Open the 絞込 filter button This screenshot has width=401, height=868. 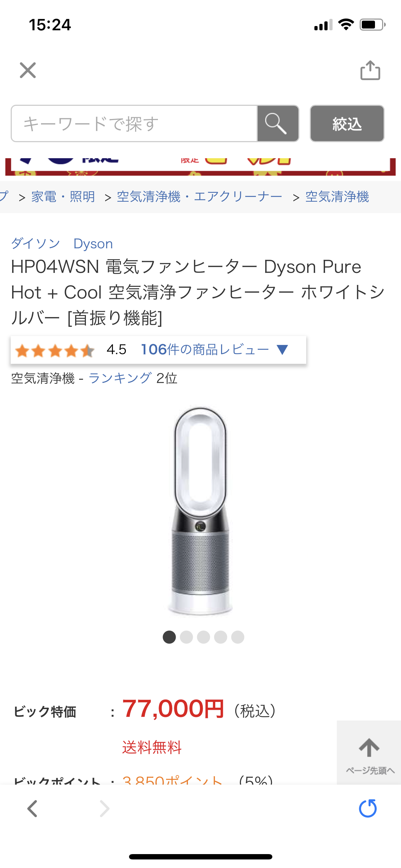[347, 124]
